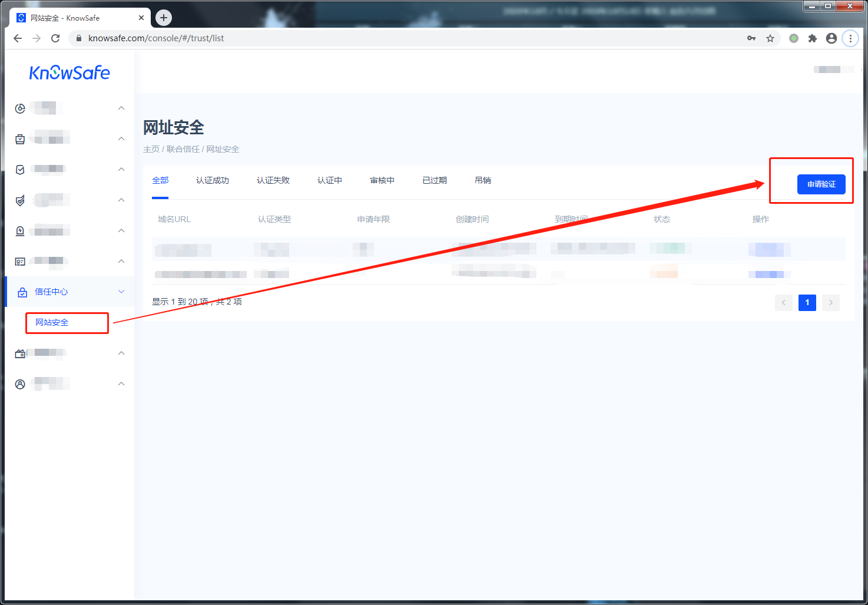Select 网站安全 in the sidebar
The image size is (868, 605).
tap(52, 322)
